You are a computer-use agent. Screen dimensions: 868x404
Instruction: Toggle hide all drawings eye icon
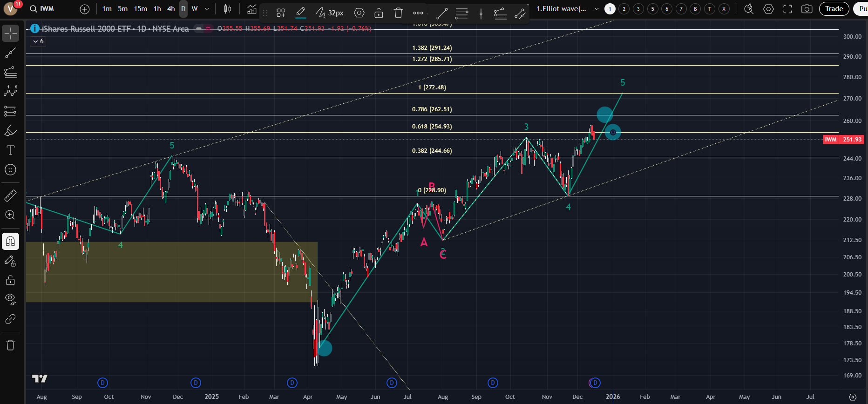pyautogui.click(x=10, y=299)
